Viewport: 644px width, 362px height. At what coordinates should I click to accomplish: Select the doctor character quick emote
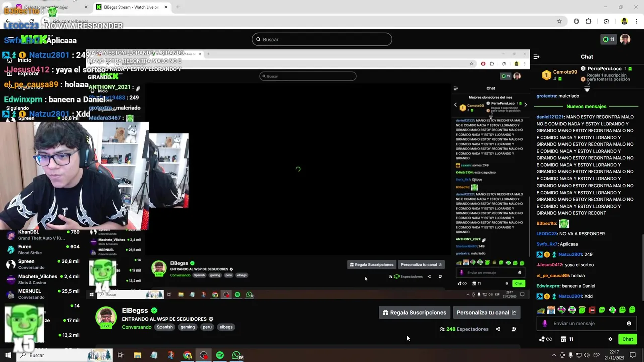(x=551, y=310)
